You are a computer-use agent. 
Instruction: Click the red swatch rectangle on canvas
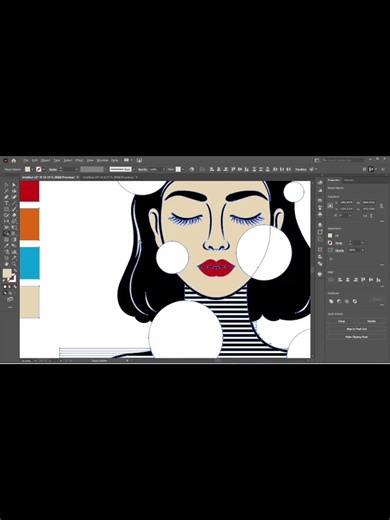click(x=30, y=191)
